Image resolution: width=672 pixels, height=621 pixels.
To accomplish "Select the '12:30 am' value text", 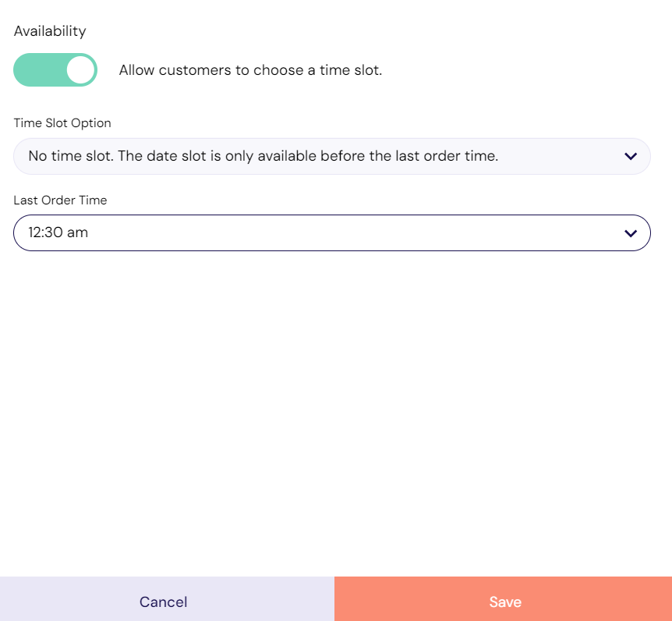I will pos(58,232).
